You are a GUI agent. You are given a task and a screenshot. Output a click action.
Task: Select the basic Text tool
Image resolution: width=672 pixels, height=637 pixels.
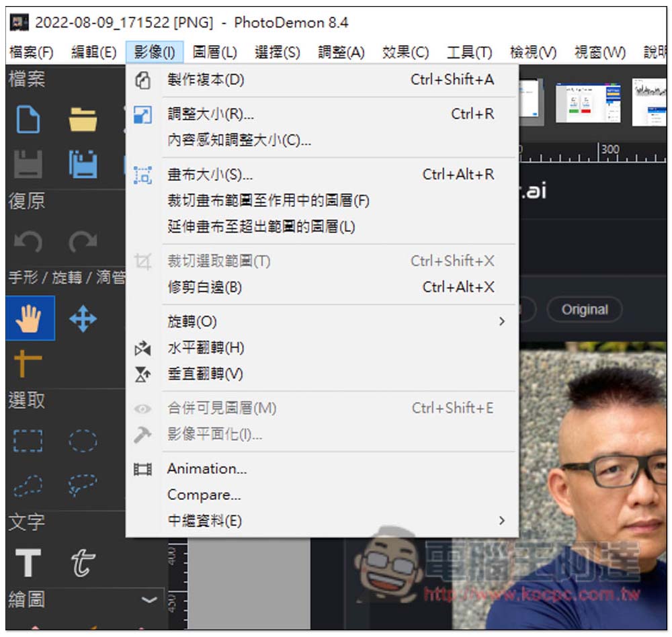[28, 562]
